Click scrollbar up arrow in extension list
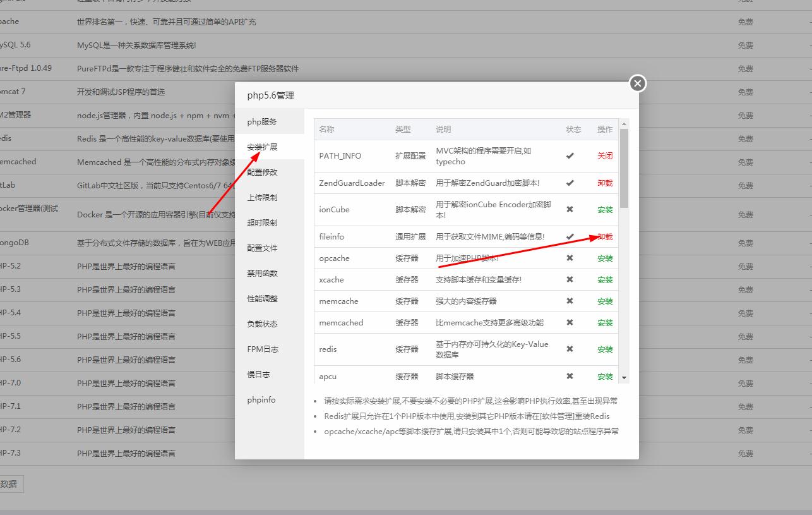 click(624, 124)
